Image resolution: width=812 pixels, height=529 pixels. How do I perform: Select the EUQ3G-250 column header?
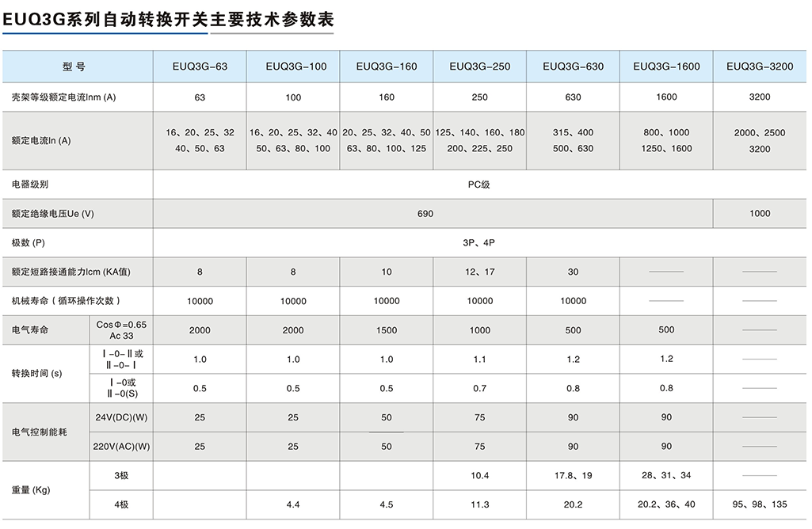point(478,67)
